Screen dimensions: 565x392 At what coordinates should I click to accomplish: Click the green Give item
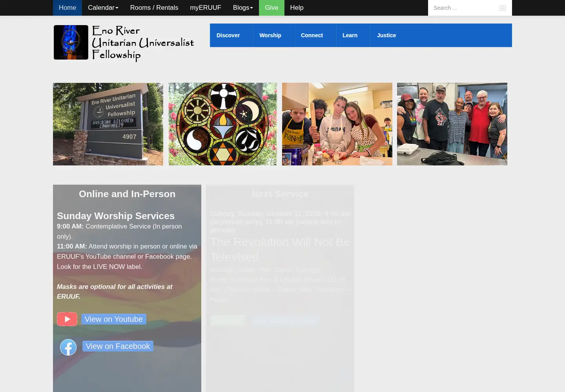coord(272,8)
